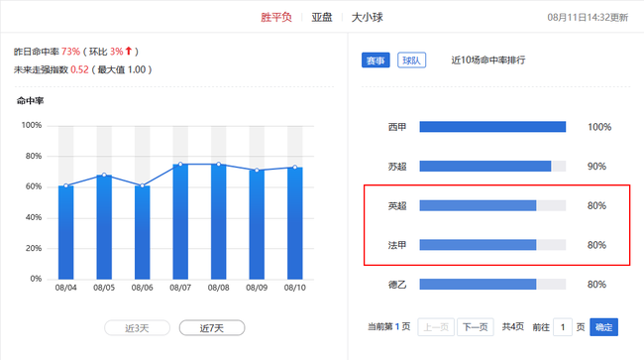Click the 共4页 page count text
644x360 pixels.
(x=512, y=326)
